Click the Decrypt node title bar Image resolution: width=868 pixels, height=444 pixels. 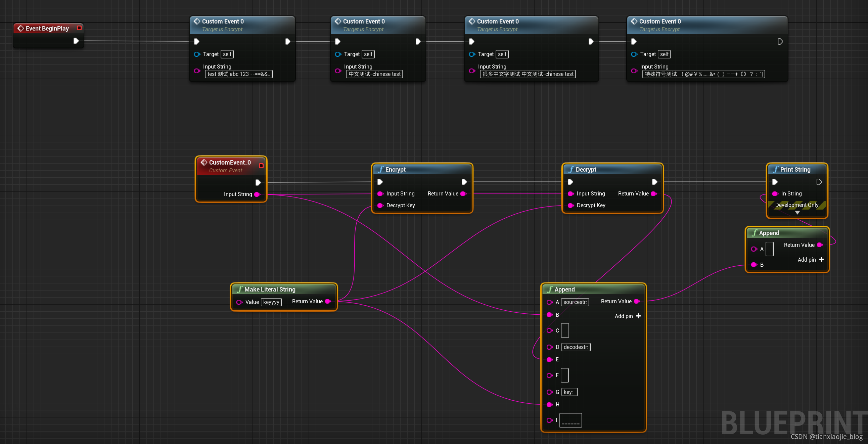coord(612,169)
